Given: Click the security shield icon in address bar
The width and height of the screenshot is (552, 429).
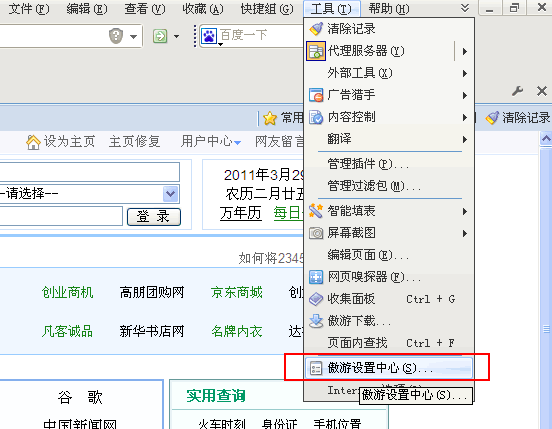Looking at the screenshot, I should pos(116,36).
